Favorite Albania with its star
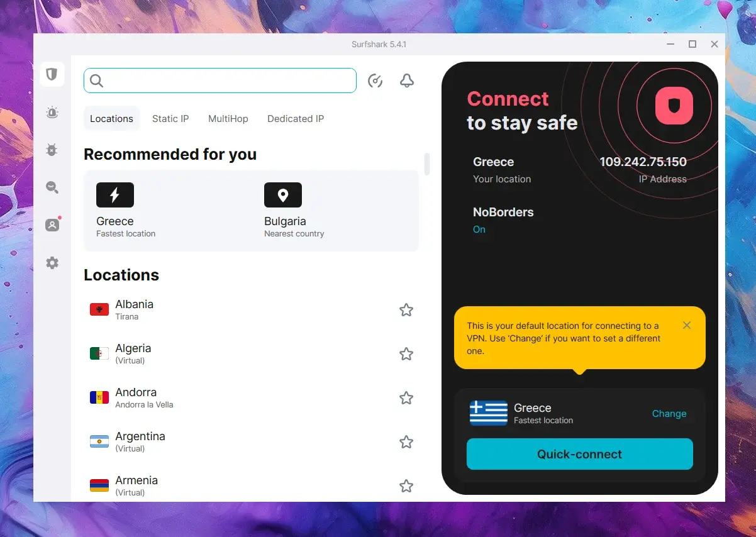756x537 pixels. [406, 309]
